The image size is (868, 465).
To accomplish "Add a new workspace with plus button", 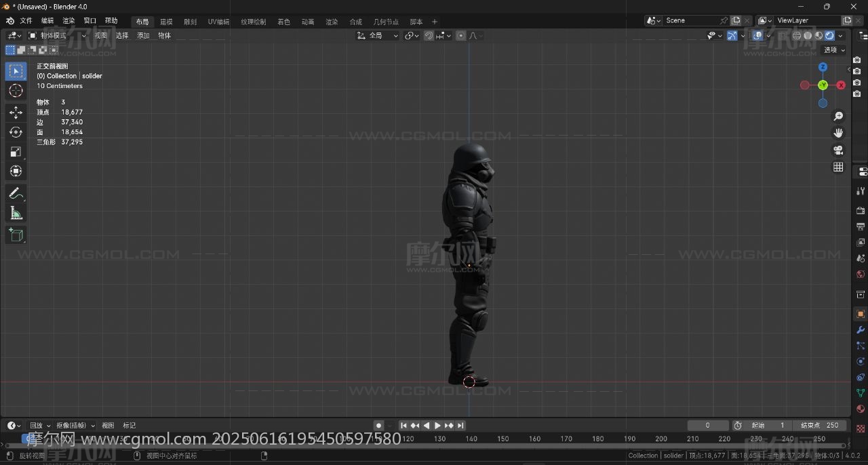I will (435, 22).
